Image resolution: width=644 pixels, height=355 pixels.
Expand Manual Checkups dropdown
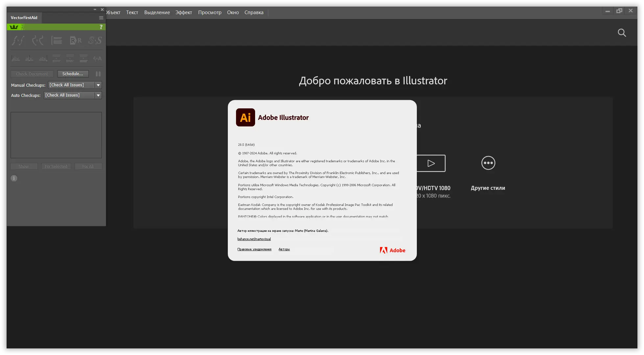point(98,85)
